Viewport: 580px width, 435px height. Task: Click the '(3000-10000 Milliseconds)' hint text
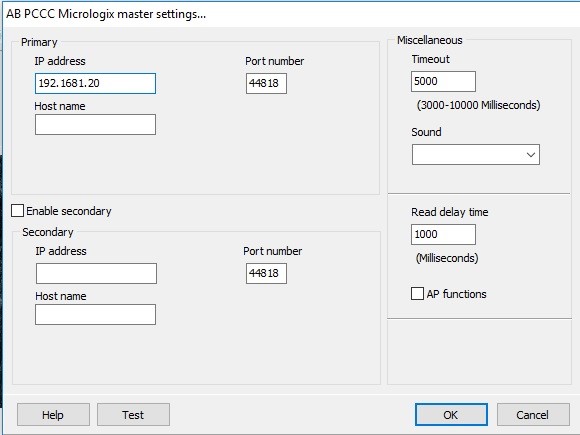[x=478, y=105]
